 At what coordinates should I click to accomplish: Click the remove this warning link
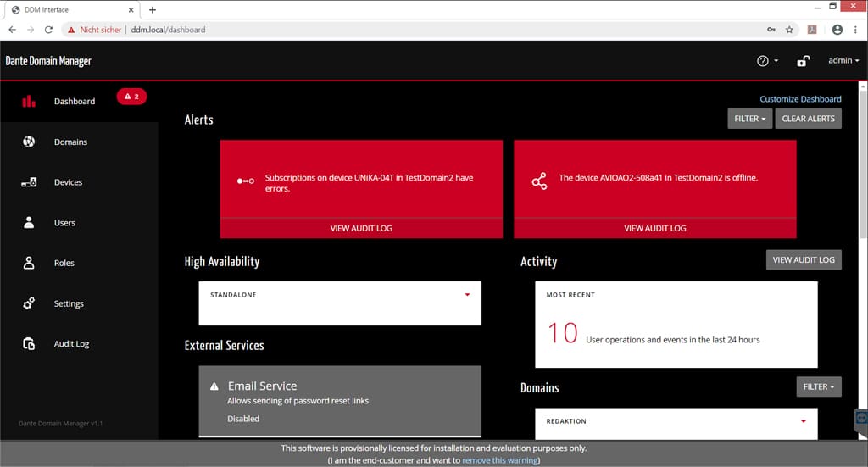(x=499, y=460)
